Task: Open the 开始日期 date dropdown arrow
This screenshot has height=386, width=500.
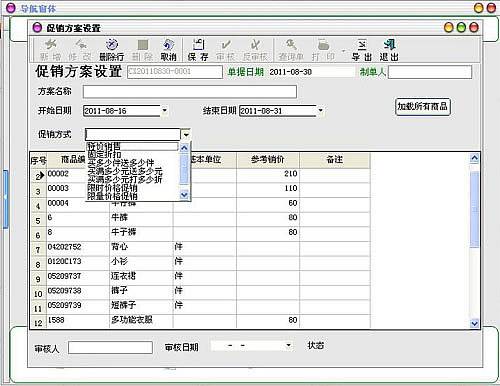Action: point(165,110)
